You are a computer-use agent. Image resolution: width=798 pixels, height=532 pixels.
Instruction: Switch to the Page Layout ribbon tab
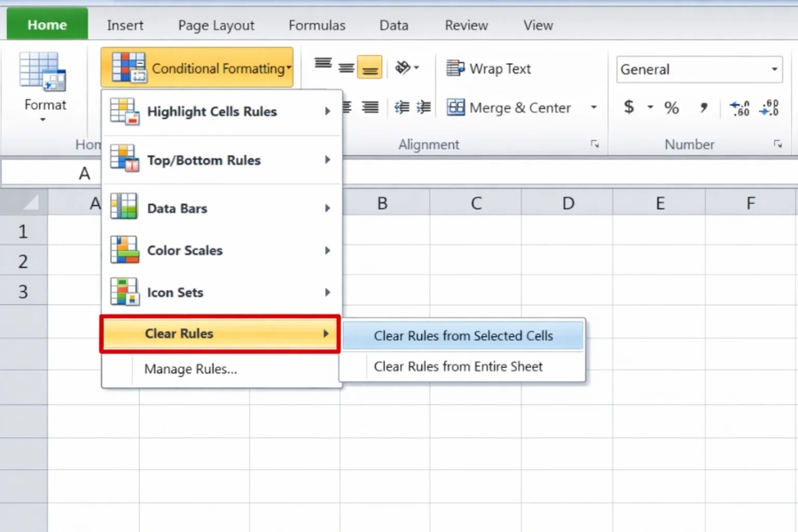coord(215,25)
